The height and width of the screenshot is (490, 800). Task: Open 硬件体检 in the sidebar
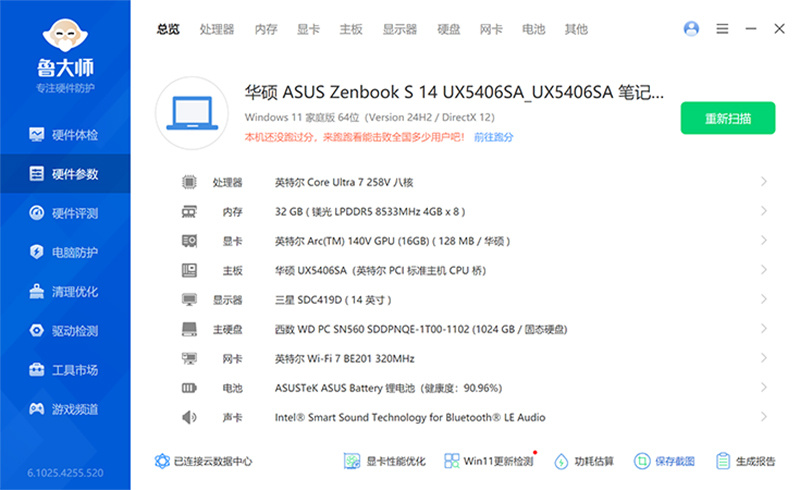tap(65, 135)
